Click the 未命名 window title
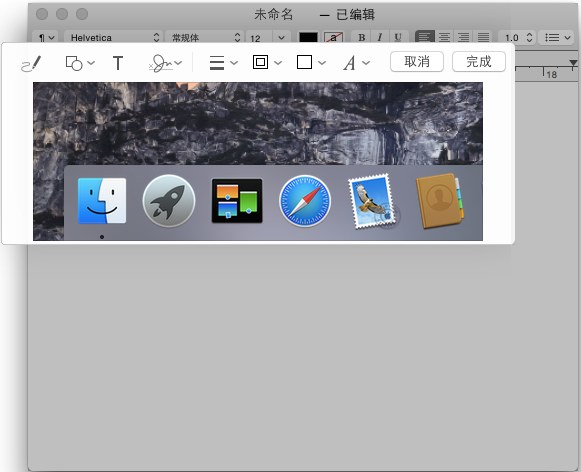Viewport: 581px width, 472px height. [x=273, y=14]
